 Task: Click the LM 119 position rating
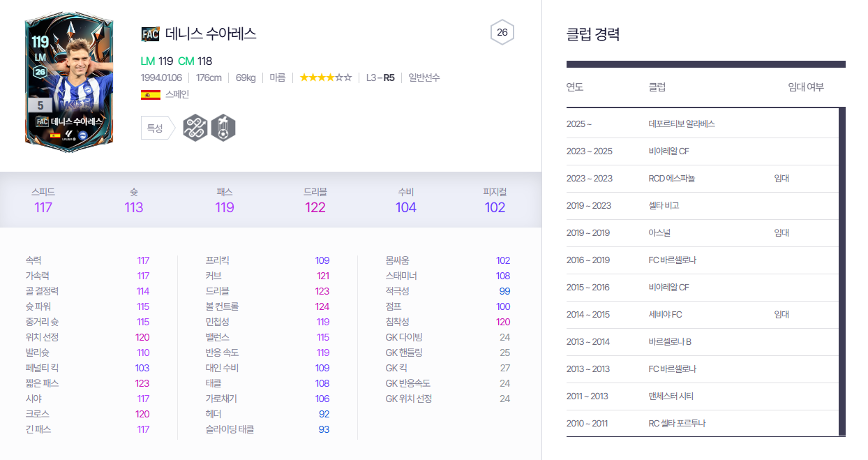coord(157,61)
